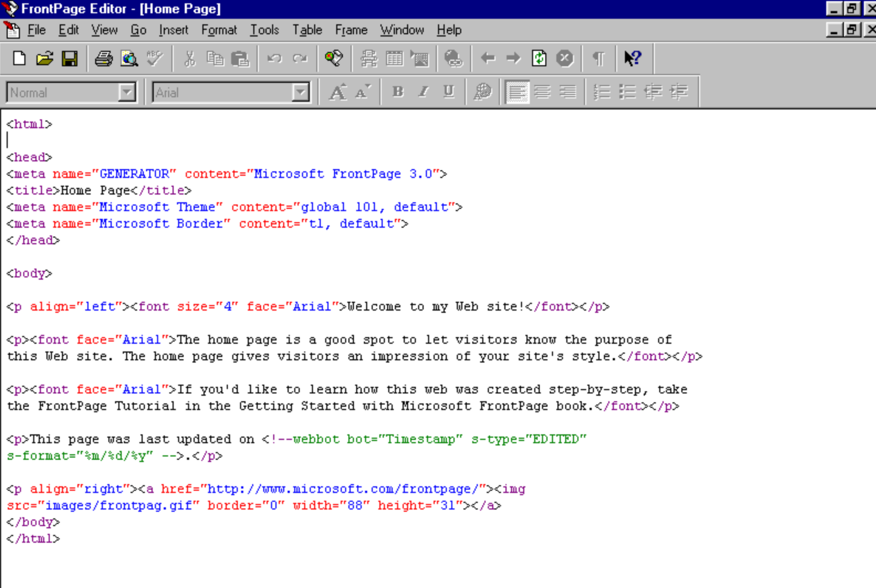Screen dimensions: 876x588
Task: Toggle Show/Hide paragraph marks
Action: coord(598,58)
